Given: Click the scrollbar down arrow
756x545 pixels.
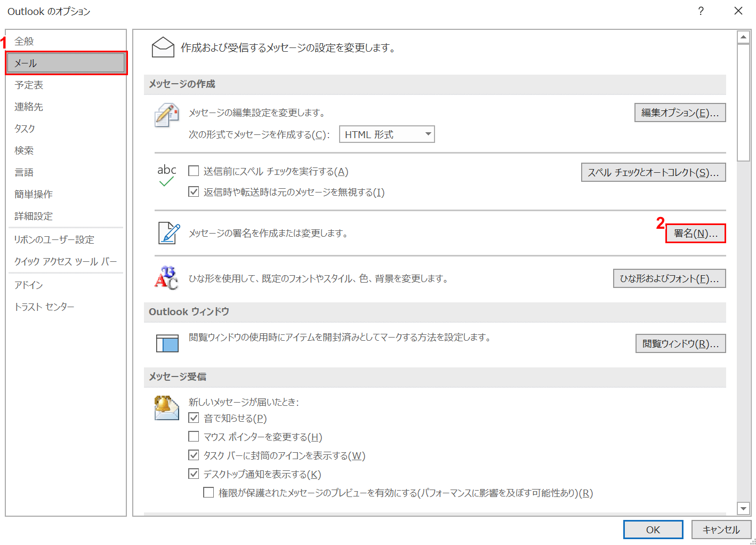Looking at the screenshot, I should pyautogui.click(x=743, y=508).
